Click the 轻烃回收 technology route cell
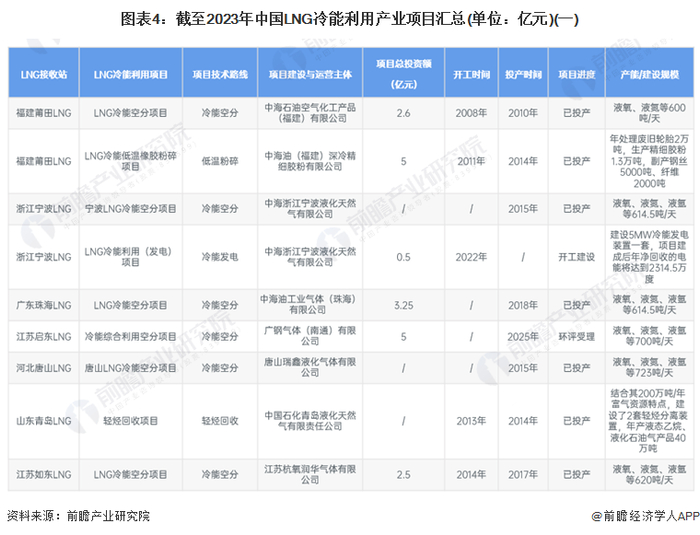Viewport: 700px width, 535px height. pos(220,421)
